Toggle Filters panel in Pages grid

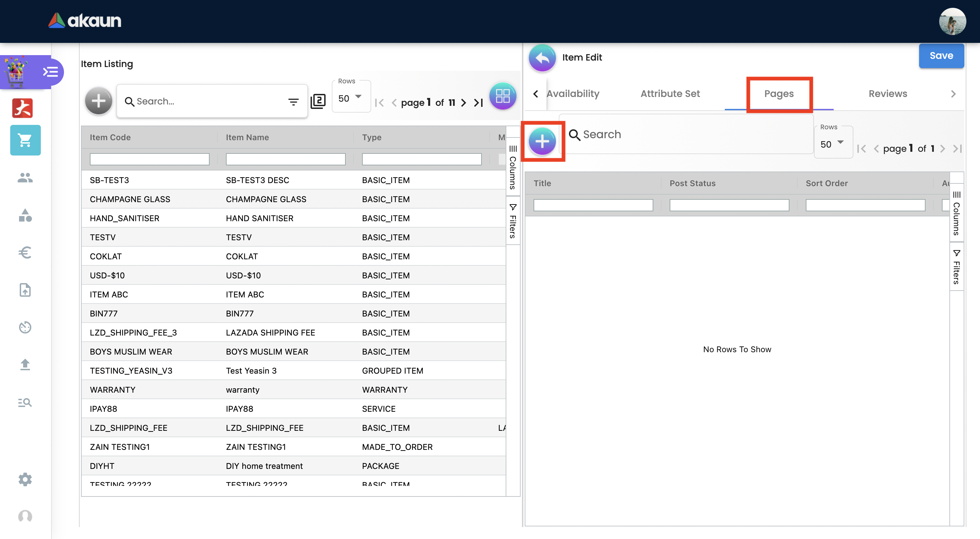pyautogui.click(x=957, y=267)
